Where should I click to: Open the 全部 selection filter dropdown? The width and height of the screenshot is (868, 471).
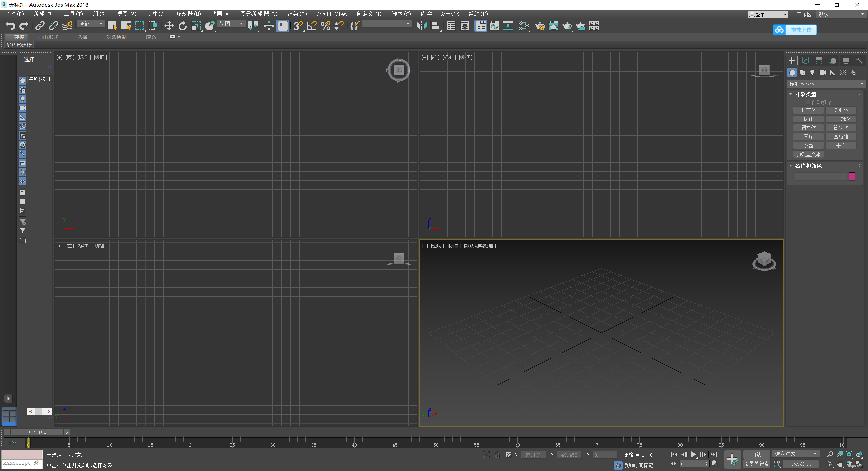pyautogui.click(x=91, y=24)
